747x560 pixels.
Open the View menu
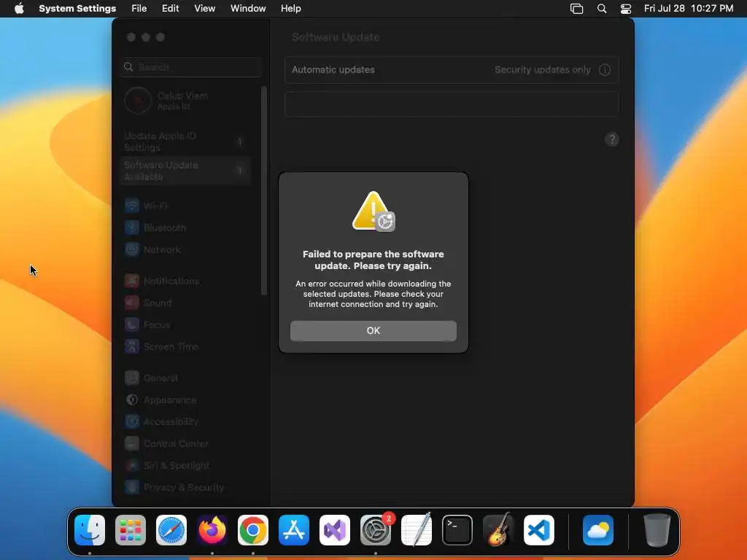pyautogui.click(x=204, y=9)
